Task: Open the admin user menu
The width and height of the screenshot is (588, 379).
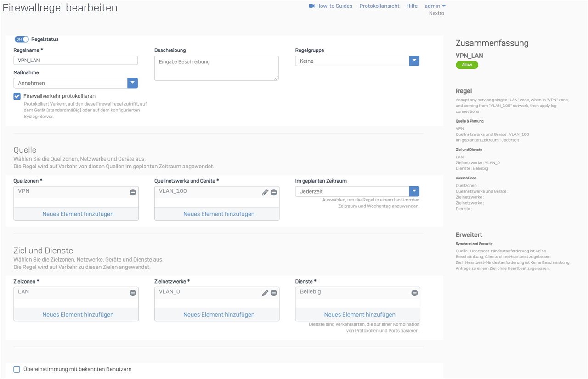Action: pyautogui.click(x=435, y=6)
